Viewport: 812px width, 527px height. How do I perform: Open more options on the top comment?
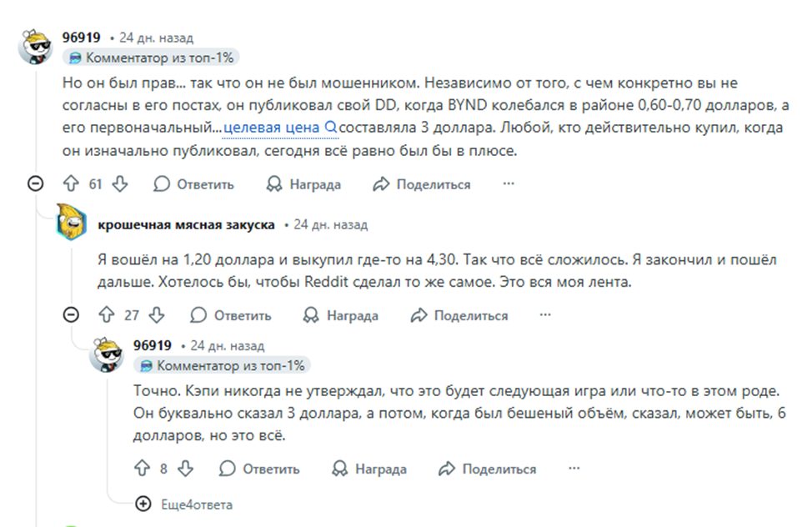point(509,184)
